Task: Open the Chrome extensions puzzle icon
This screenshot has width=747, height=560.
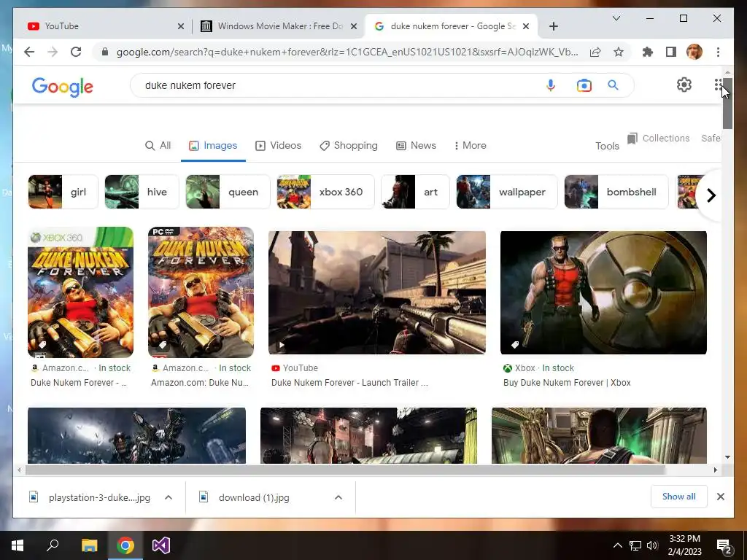Action: 648,52
